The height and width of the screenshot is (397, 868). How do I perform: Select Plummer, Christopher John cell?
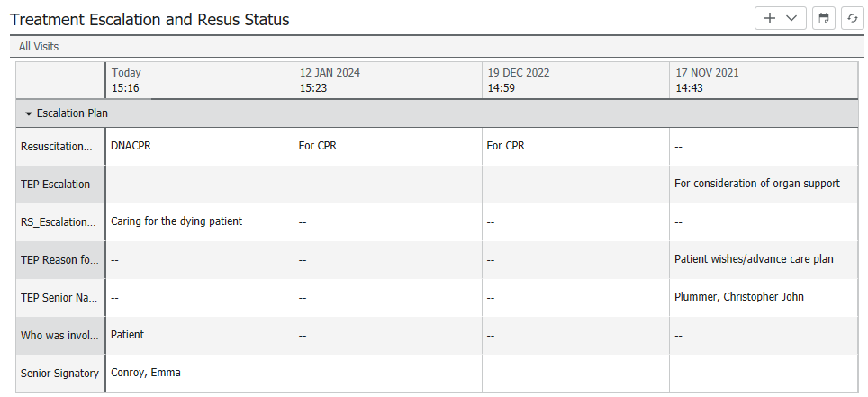pyautogui.click(x=739, y=297)
